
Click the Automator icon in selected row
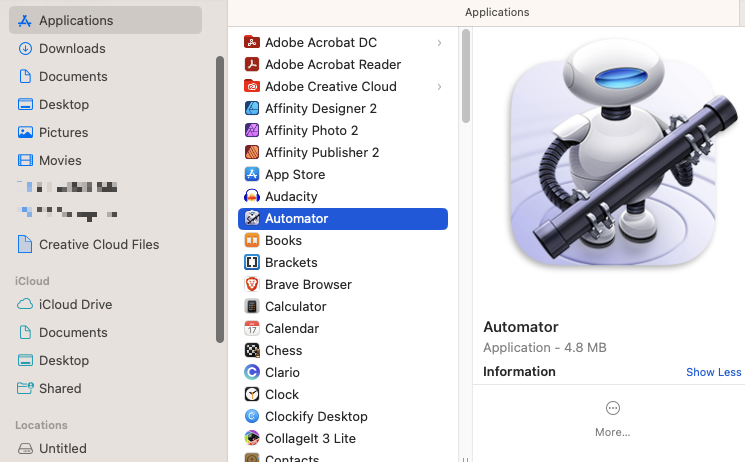tap(252, 218)
